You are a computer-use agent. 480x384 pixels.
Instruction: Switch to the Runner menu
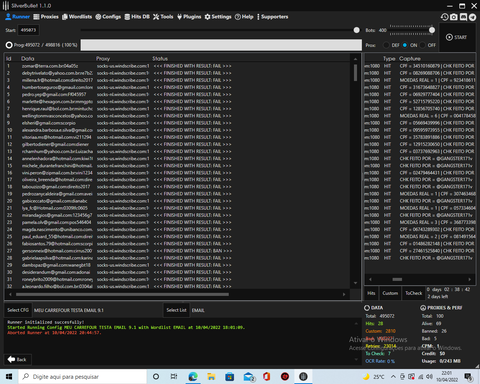18,17
